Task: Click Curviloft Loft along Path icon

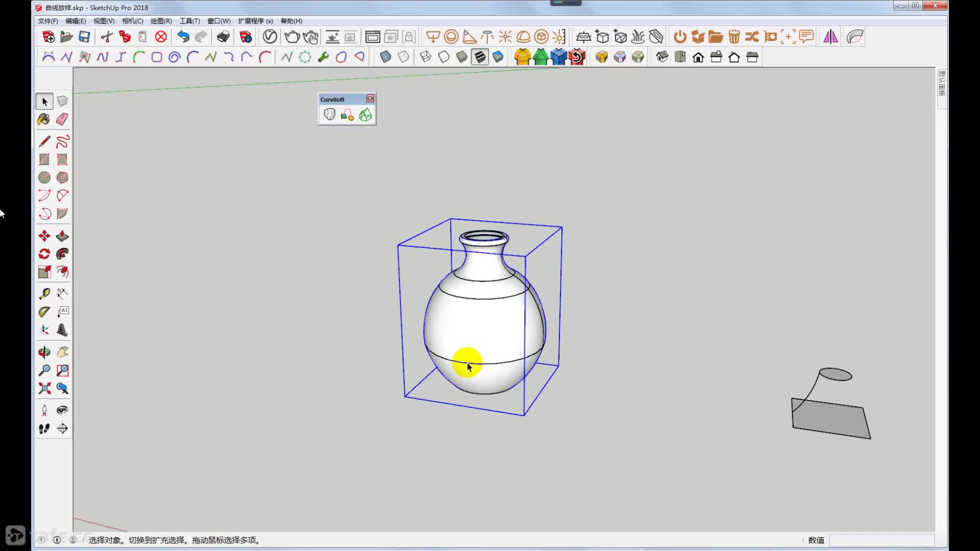Action: click(347, 115)
